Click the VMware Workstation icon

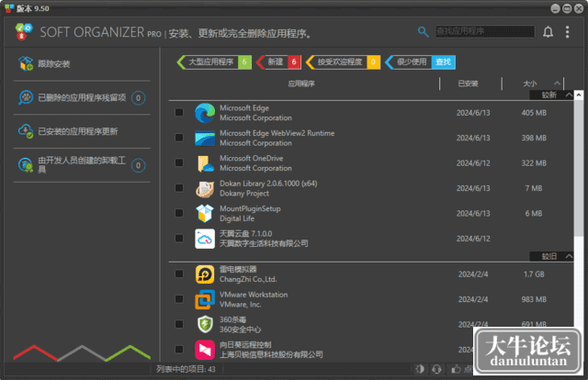coord(205,299)
